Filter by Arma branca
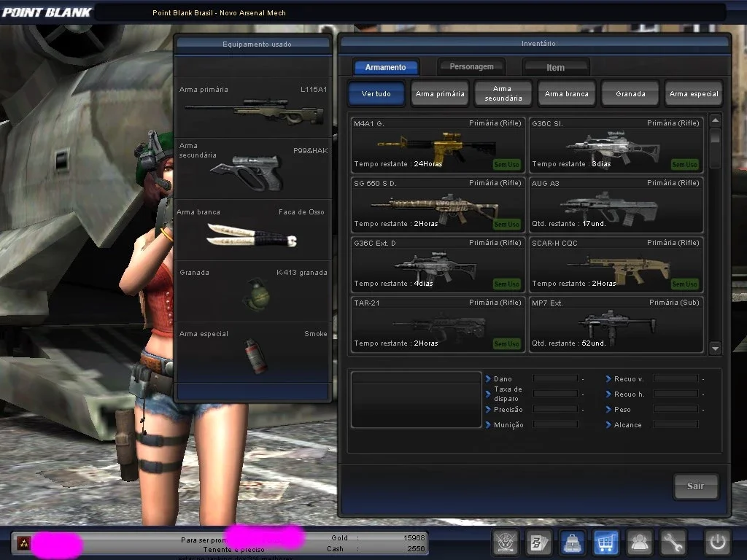Screen dimensions: 747x560 pos(566,93)
